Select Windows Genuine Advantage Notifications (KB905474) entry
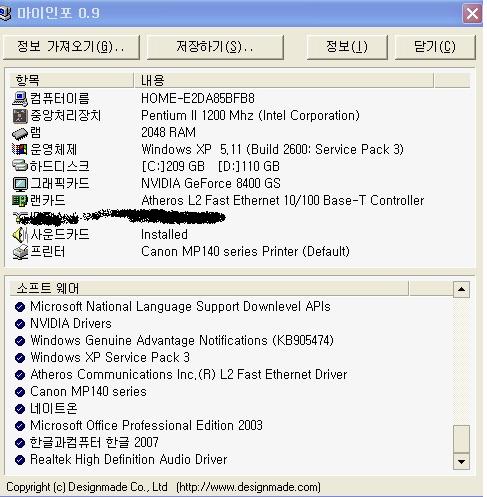Image resolution: width=487 pixels, height=497 pixels. [182, 341]
